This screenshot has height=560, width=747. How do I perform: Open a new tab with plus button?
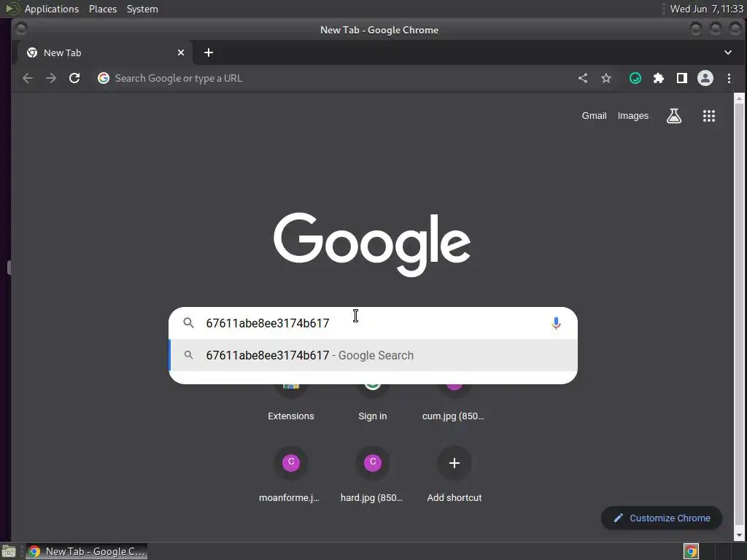[208, 52]
